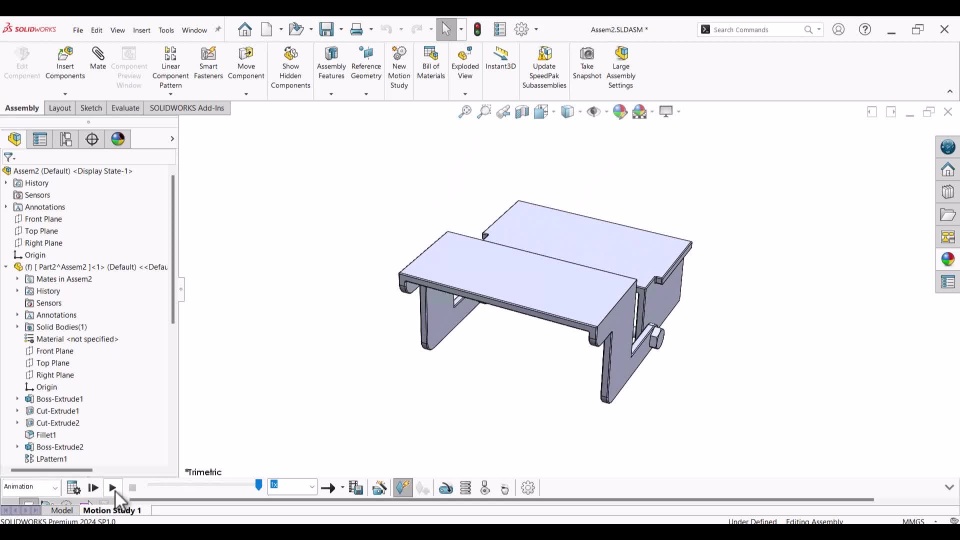Click the Exploded View tool
The image size is (960, 540).
465,63
